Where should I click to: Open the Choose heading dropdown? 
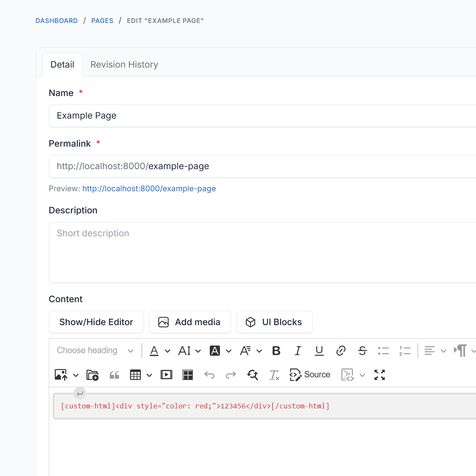96,351
